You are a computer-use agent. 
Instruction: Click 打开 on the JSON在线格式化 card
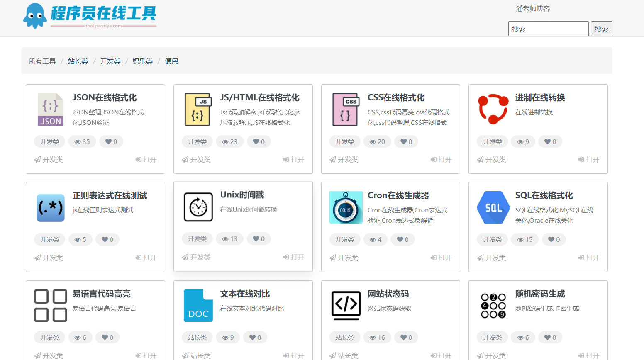pyautogui.click(x=146, y=159)
